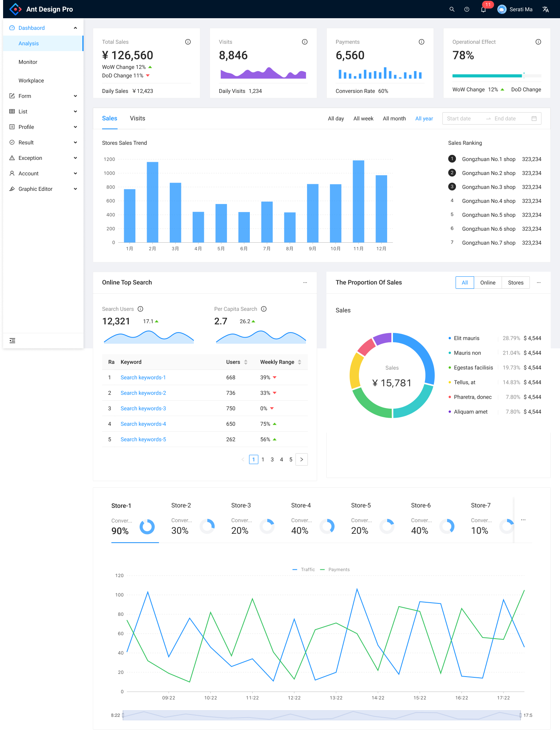
Task: Click the Total Sales info icon
Action: pos(188,42)
